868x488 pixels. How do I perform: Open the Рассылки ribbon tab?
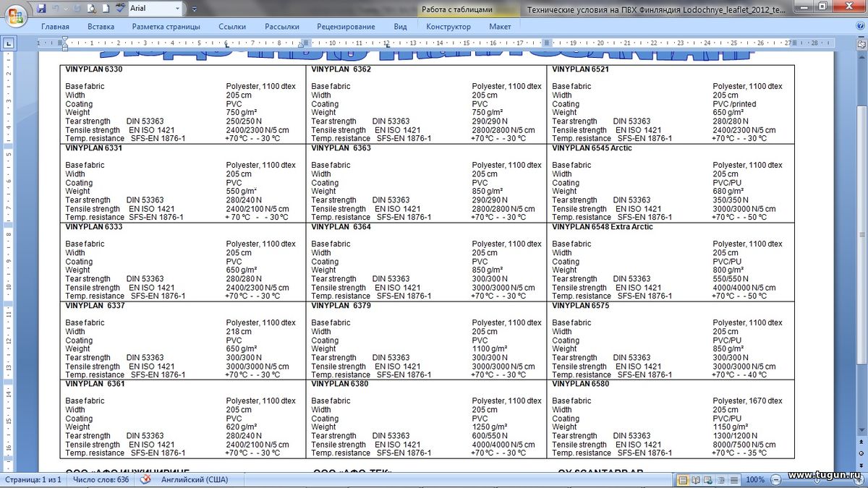282,27
